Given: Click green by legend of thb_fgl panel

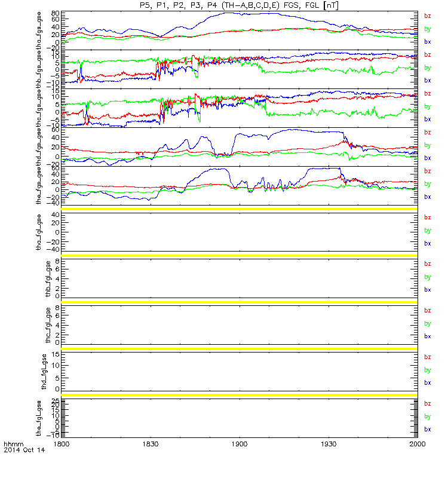Looking at the screenshot, I should 428,277.
